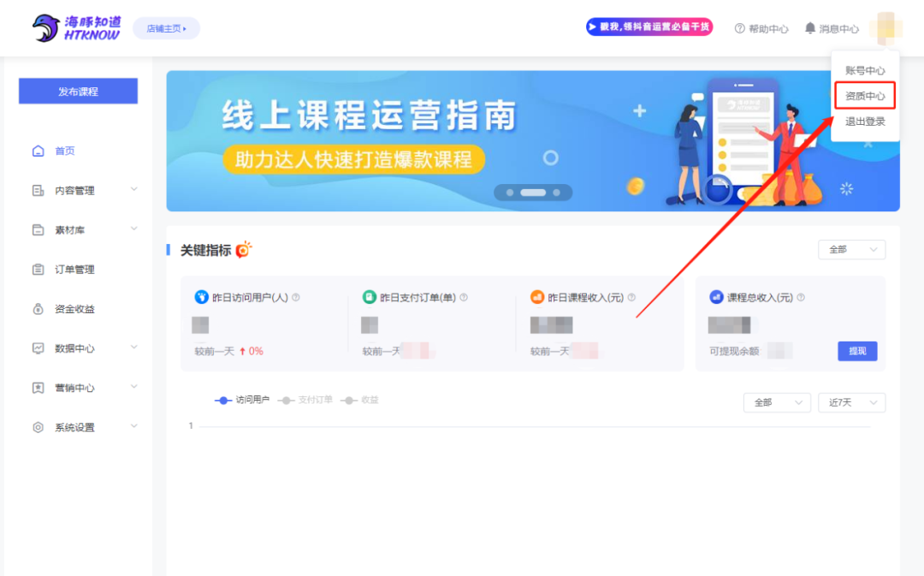924x576 pixels.
Task: Click the question mark icon for 帮助中心
Action: pos(739,28)
